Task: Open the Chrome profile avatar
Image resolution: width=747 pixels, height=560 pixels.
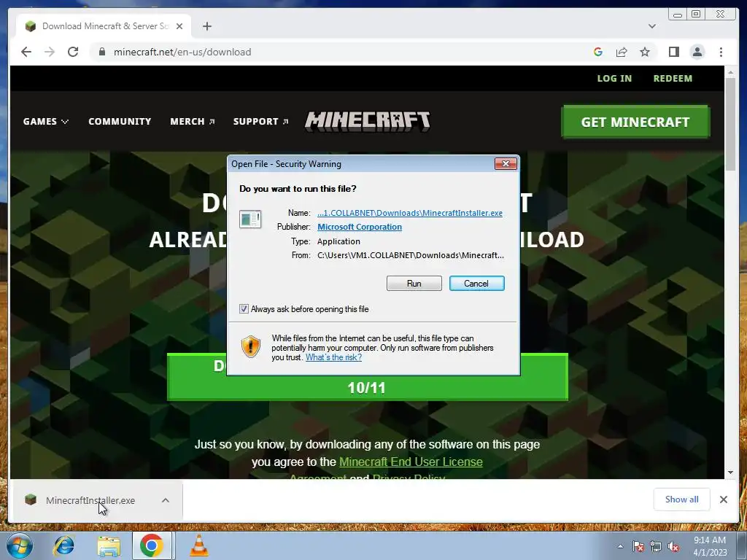Action: [x=697, y=52]
